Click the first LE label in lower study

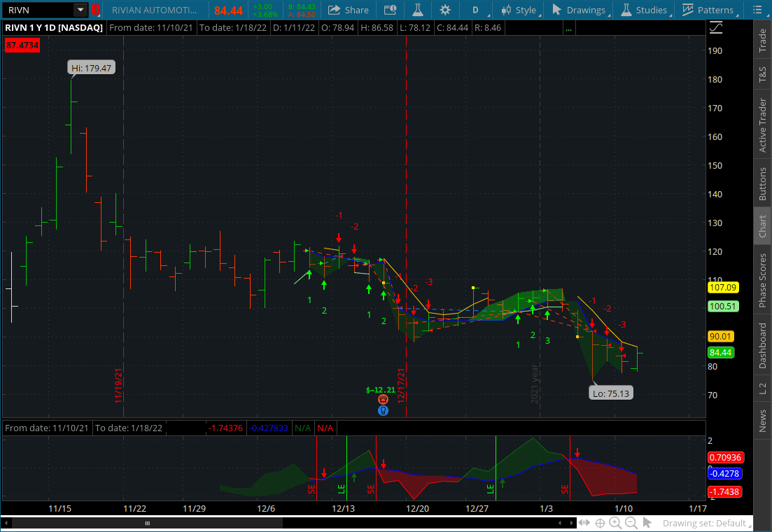pos(341,489)
